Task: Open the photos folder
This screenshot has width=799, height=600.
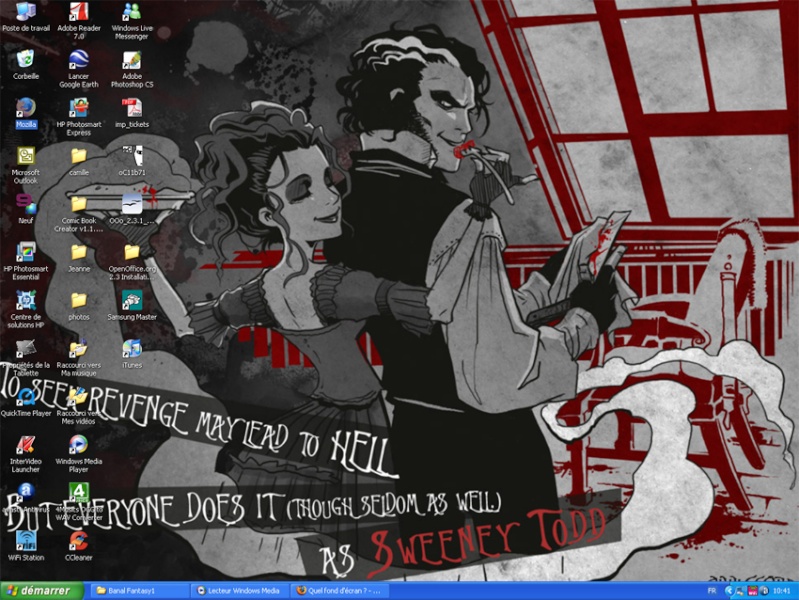Action: pyautogui.click(x=78, y=305)
